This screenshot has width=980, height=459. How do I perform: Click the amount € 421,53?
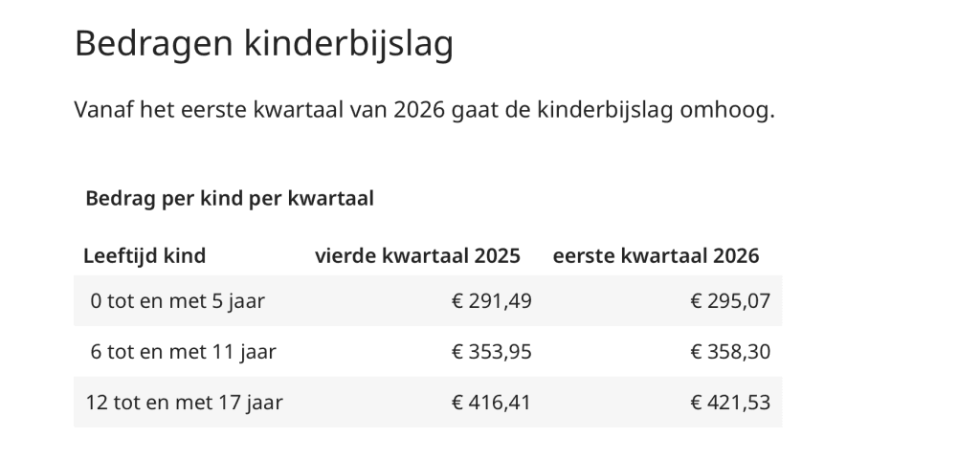(730, 403)
